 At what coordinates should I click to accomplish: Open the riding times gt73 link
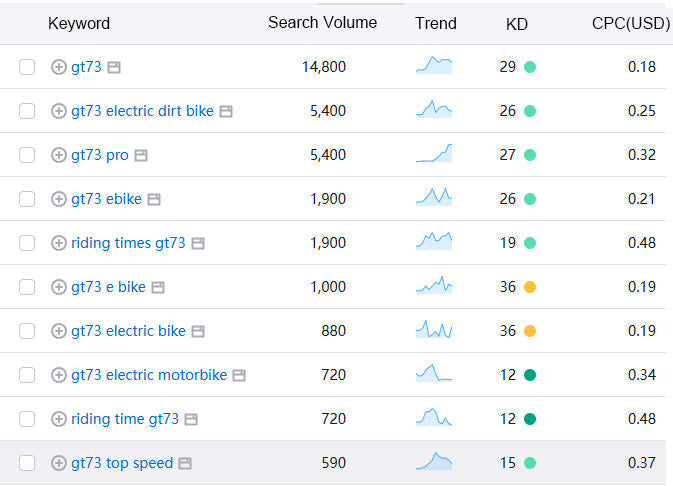(x=128, y=243)
